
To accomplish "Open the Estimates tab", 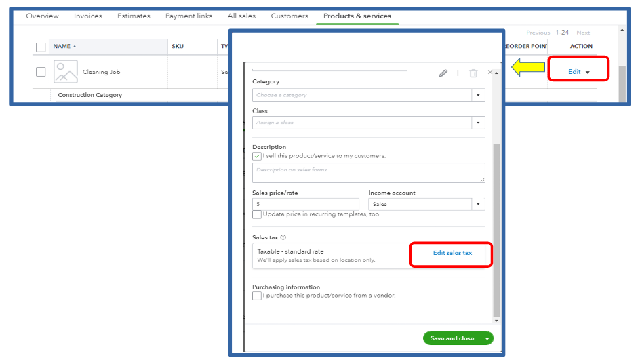I will coord(134,16).
